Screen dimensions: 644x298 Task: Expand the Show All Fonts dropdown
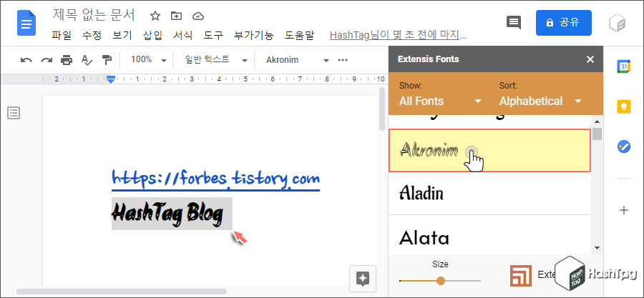click(440, 101)
